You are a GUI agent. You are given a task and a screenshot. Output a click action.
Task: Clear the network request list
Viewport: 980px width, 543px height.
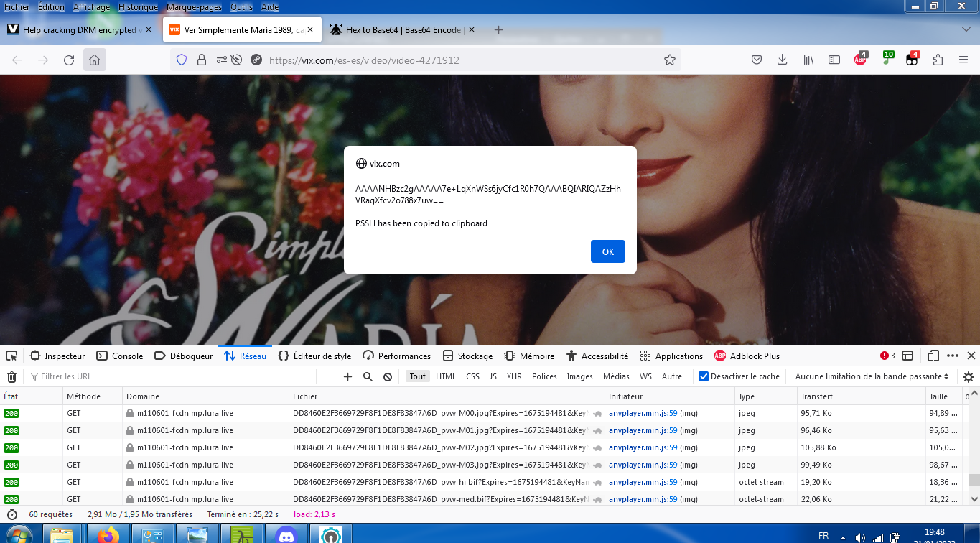11,376
